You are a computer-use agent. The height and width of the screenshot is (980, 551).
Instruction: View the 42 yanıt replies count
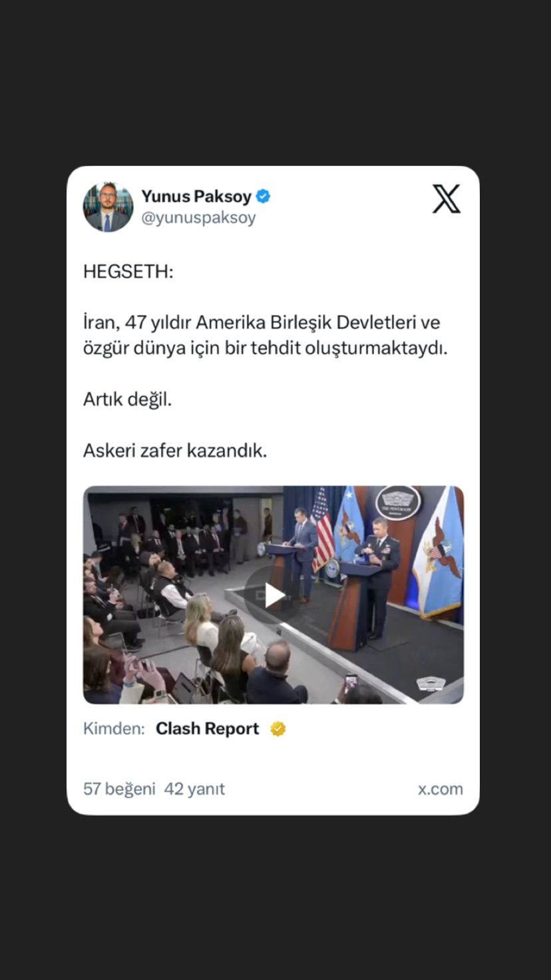click(194, 789)
